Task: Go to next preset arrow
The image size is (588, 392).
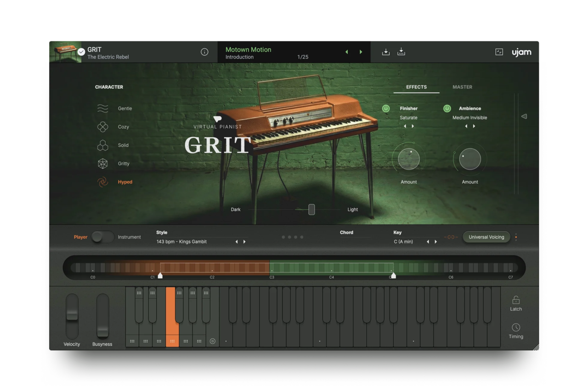Action: click(x=361, y=52)
